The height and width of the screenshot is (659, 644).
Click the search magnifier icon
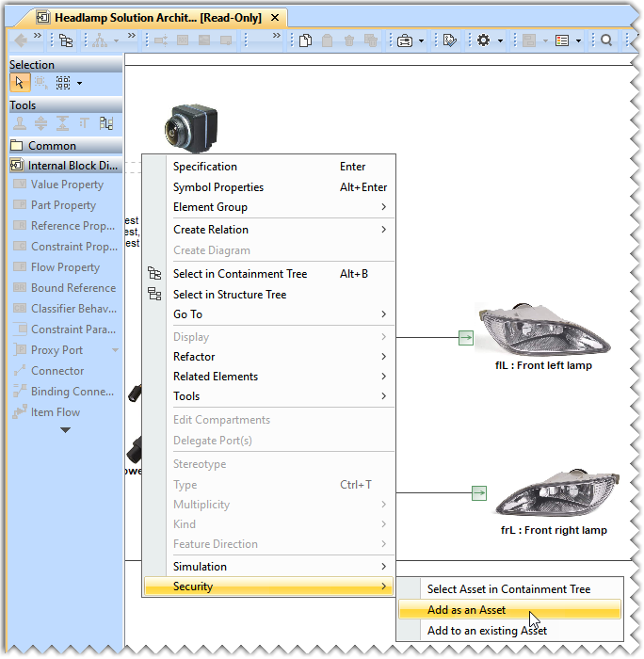(606, 40)
